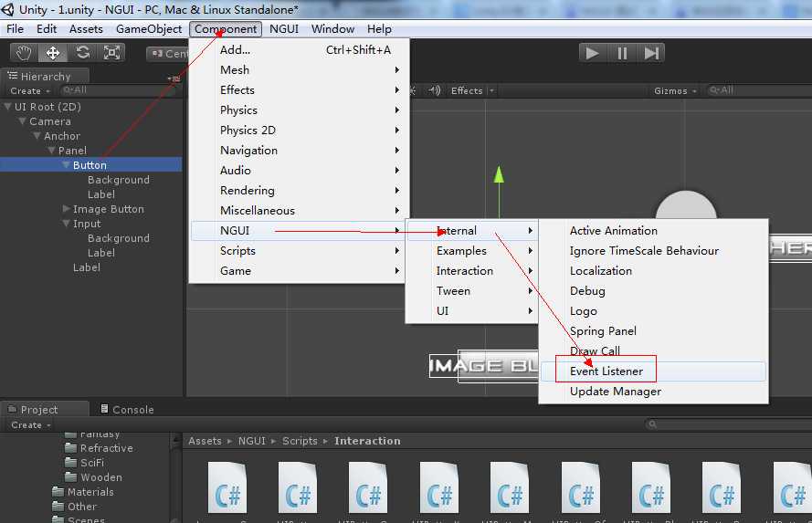812x523 pixels.
Task: Open the File menu
Action: [x=15, y=29]
